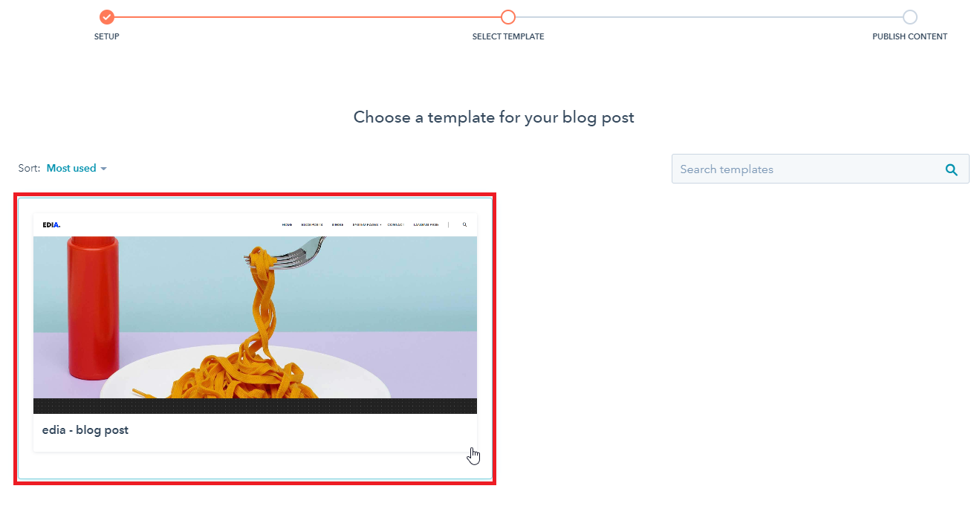Click the search icon in preview navbar
This screenshot has width=980, height=506.
pos(465,224)
